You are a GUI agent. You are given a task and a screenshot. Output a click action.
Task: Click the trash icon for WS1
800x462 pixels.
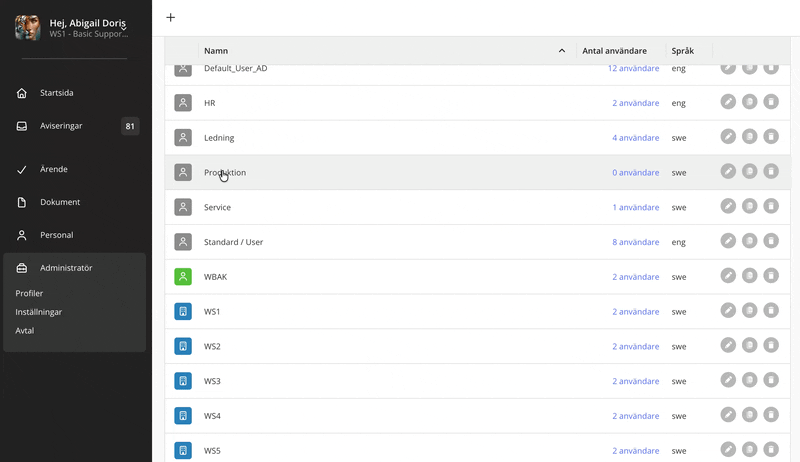tap(771, 311)
